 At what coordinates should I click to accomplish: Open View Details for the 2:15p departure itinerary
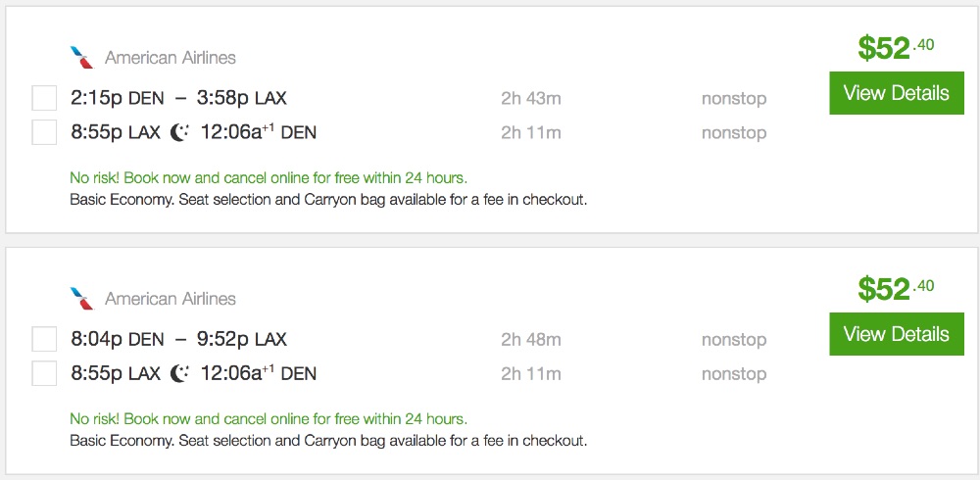[x=896, y=94]
